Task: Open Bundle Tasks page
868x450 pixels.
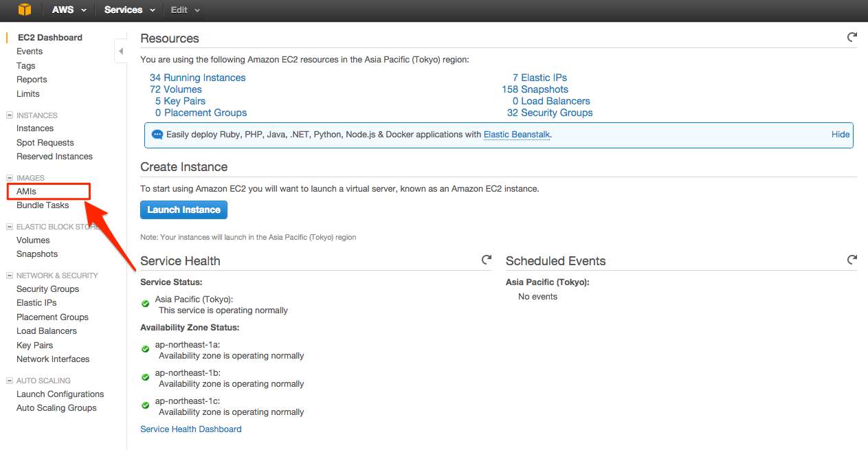Action: 43,205
